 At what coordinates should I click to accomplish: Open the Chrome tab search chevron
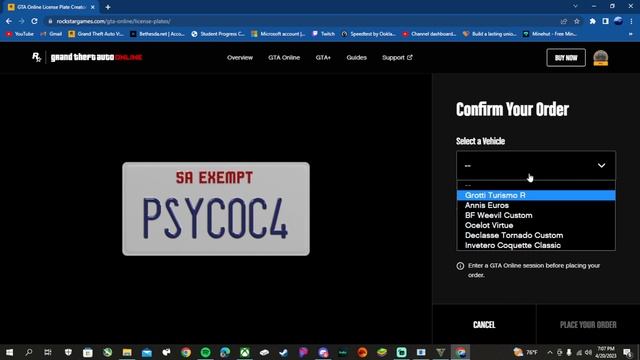[575, 7]
